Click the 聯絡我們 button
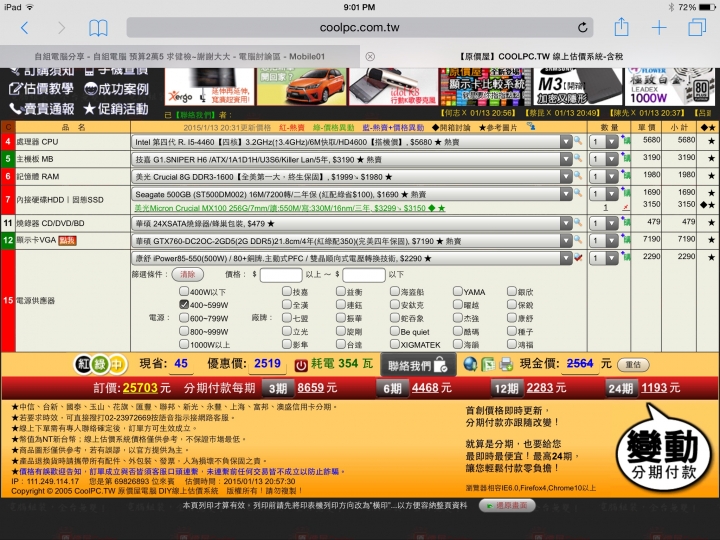This screenshot has height=540, width=720. point(418,365)
